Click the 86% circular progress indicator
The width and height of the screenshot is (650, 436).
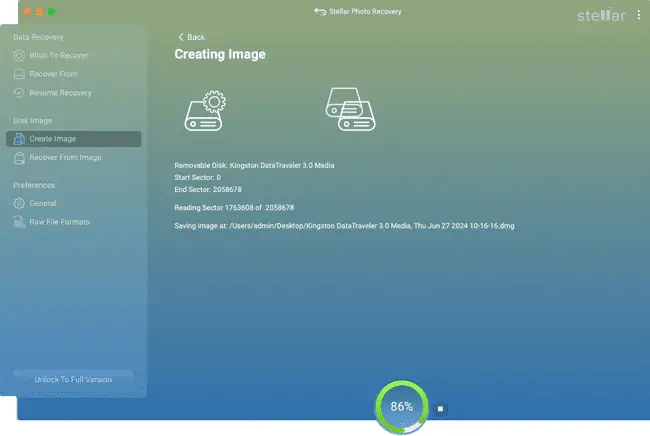tap(402, 407)
